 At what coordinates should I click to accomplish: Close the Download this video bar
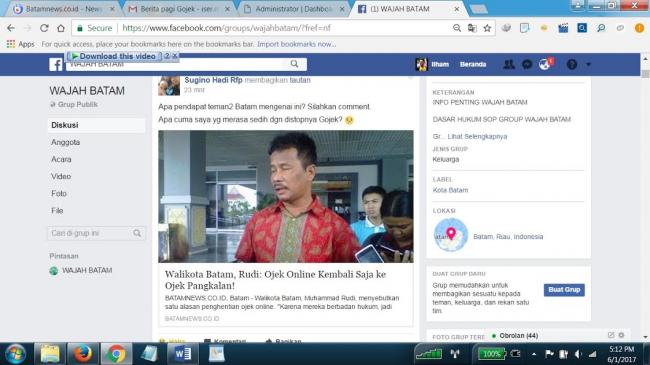pos(175,56)
